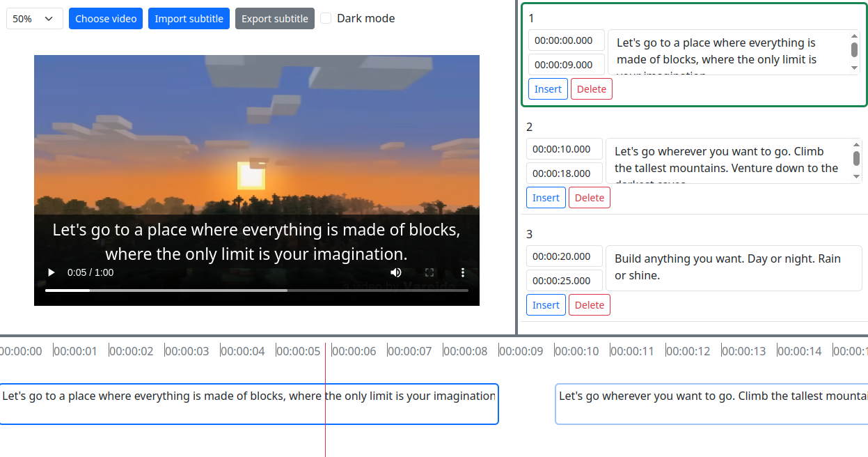Enter fullscreen with the video fullscreen icon
The width and height of the screenshot is (868, 457).
(429, 272)
